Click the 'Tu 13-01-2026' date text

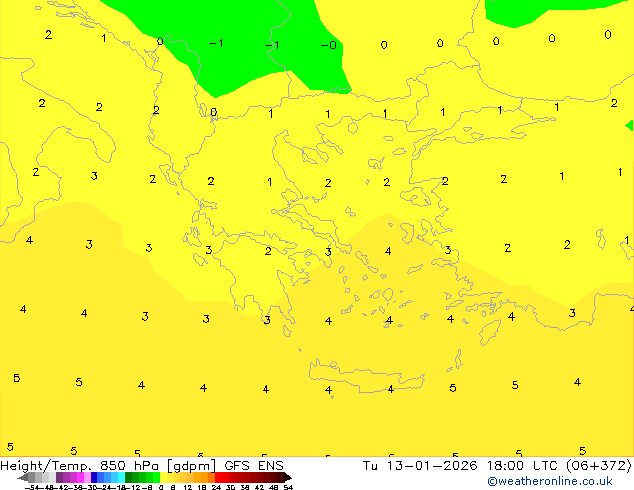pos(420,466)
